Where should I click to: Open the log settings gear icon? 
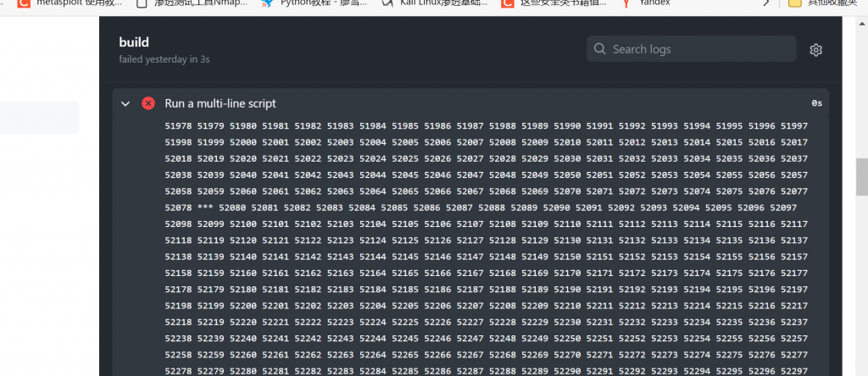point(815,50)
